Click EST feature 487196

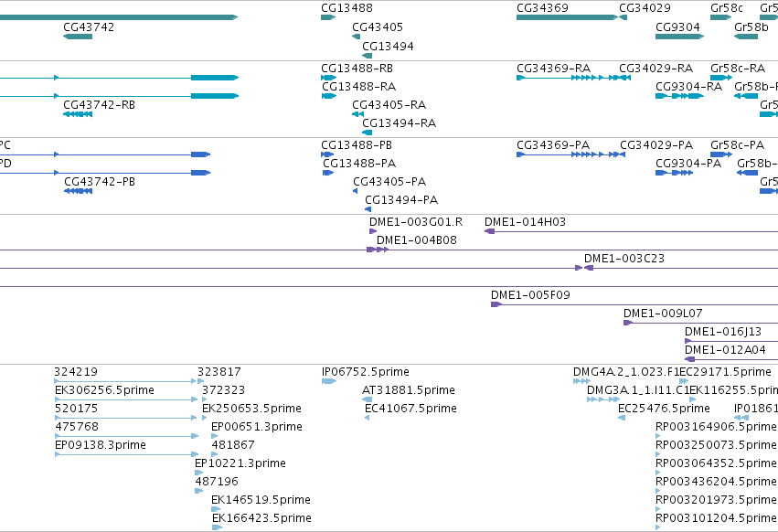tap(199, 491)
